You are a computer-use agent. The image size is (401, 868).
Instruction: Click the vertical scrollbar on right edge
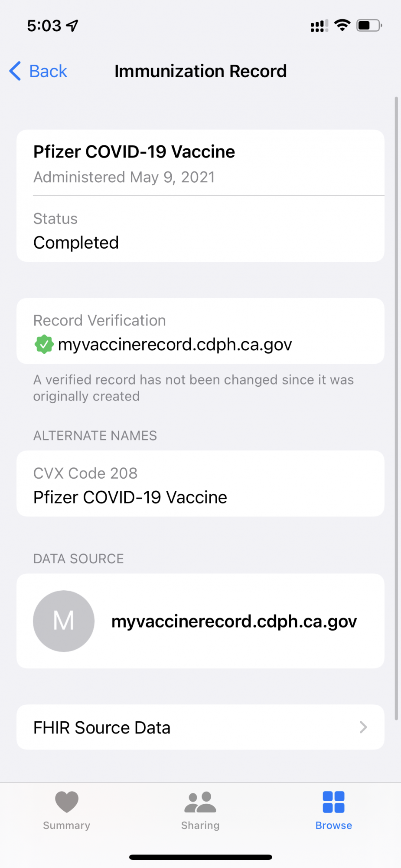click(396, 408)
